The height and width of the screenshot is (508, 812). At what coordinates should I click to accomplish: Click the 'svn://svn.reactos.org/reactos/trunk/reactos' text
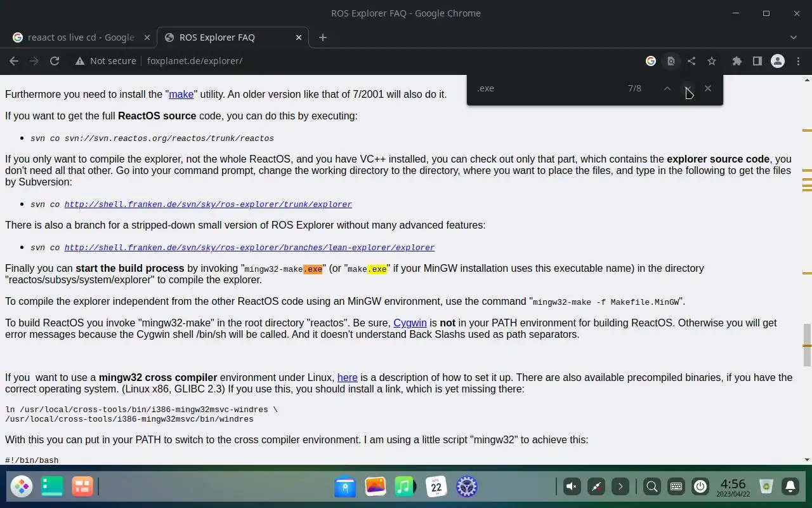click(x=169, y=138)
